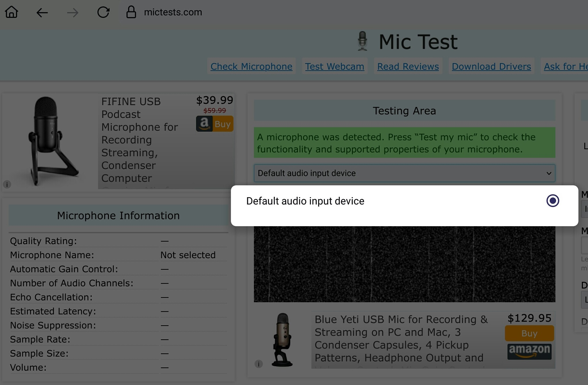Image resolution: width=588 pixels, height=385 pixels.
Task: Click the dark audio visualizer canvas
Action: pyautogui.click(x=404, y=264)
